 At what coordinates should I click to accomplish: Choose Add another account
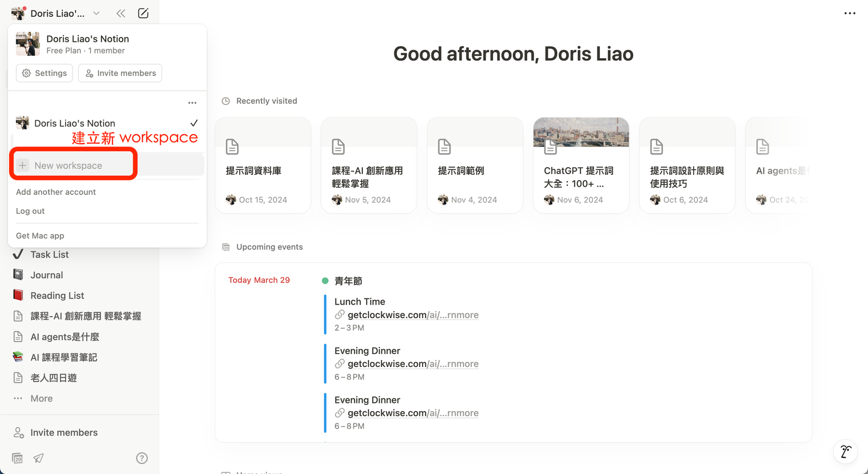(56, 192)
